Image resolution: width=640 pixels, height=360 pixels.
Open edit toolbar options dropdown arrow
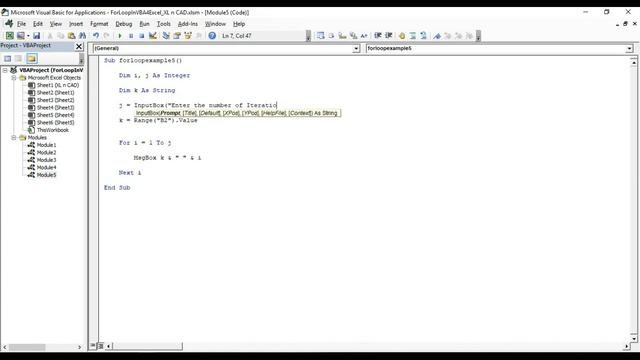(x=478, y=36)
